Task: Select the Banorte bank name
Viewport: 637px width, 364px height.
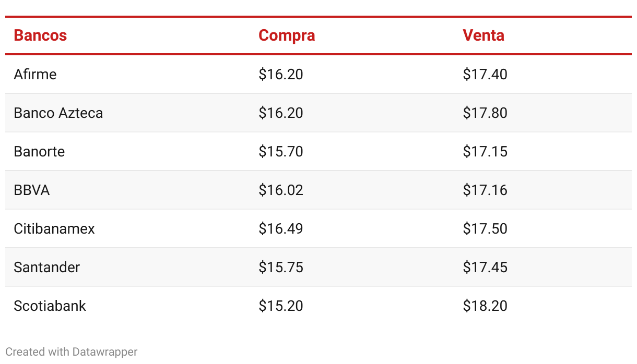Action: coord(39,151)
